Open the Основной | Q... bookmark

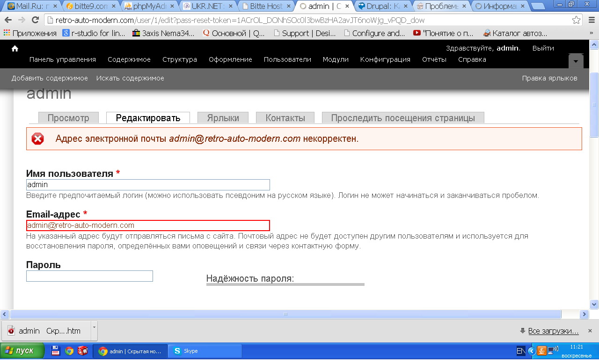coord(234,33)
